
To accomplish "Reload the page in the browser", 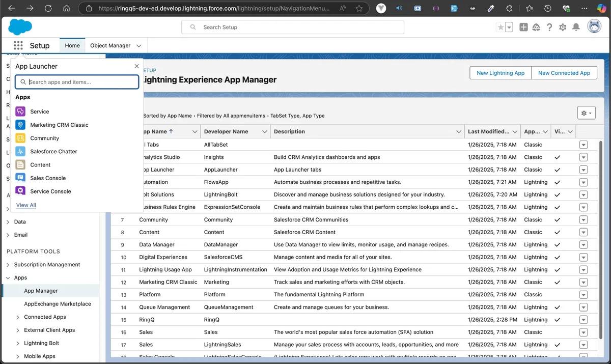I will tap(48, 8).
